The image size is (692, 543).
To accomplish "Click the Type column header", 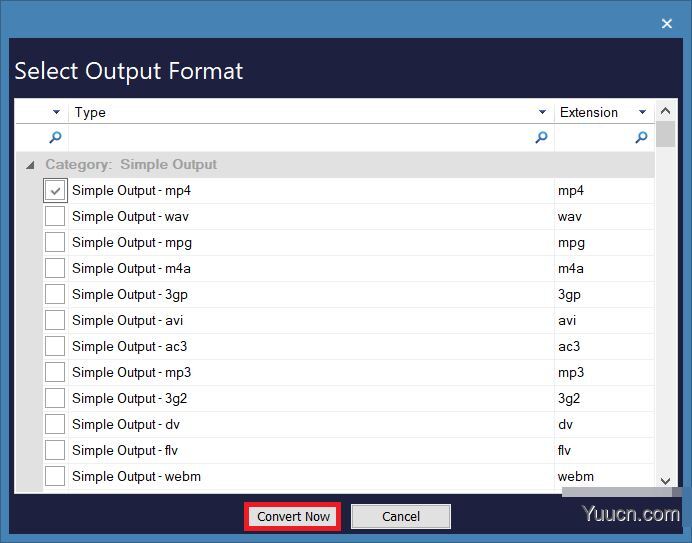I will (x=311, y=112).
